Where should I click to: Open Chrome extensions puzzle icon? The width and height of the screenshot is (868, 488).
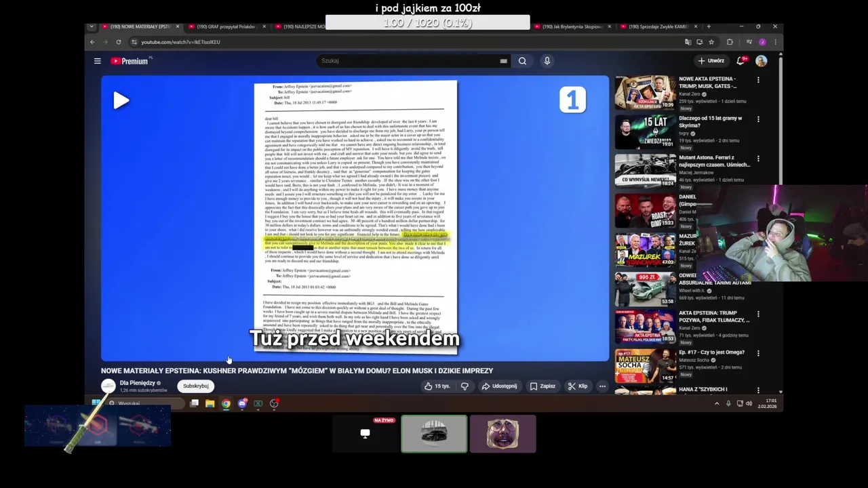click(x=730, y=42)
